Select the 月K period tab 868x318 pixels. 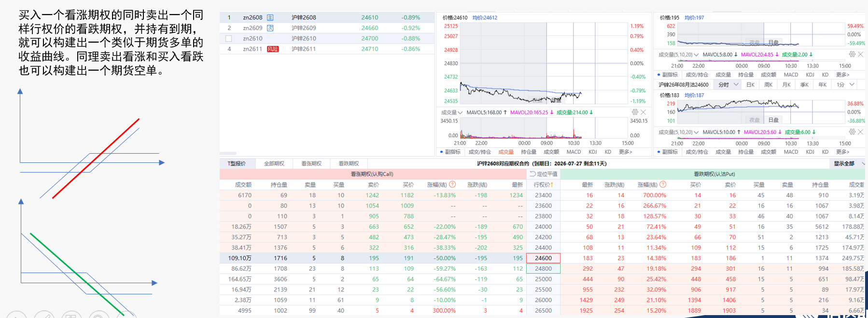pyautogui.click(x=786, y=85)
